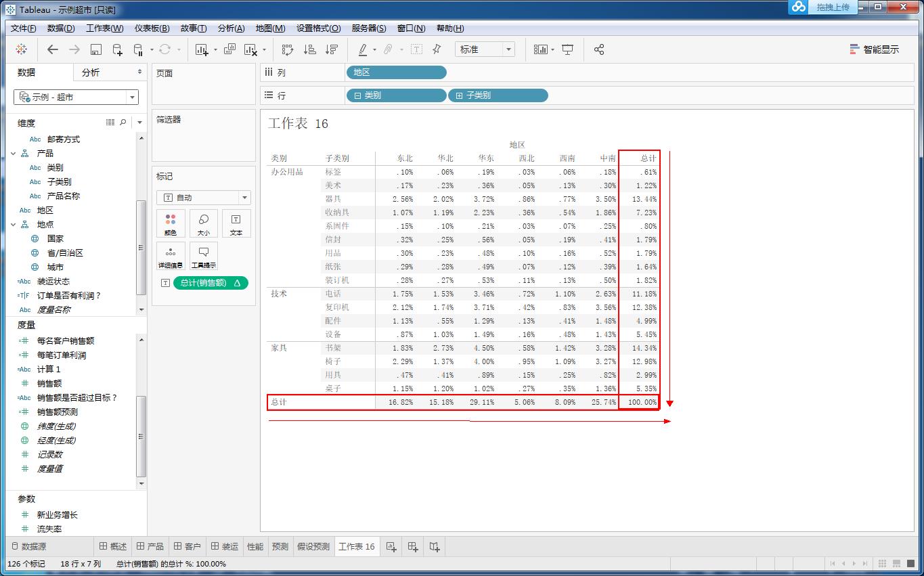Open show/hide cards dropdown arrow
This screenshot has height=576, width=924.
(x=552, y=50)
